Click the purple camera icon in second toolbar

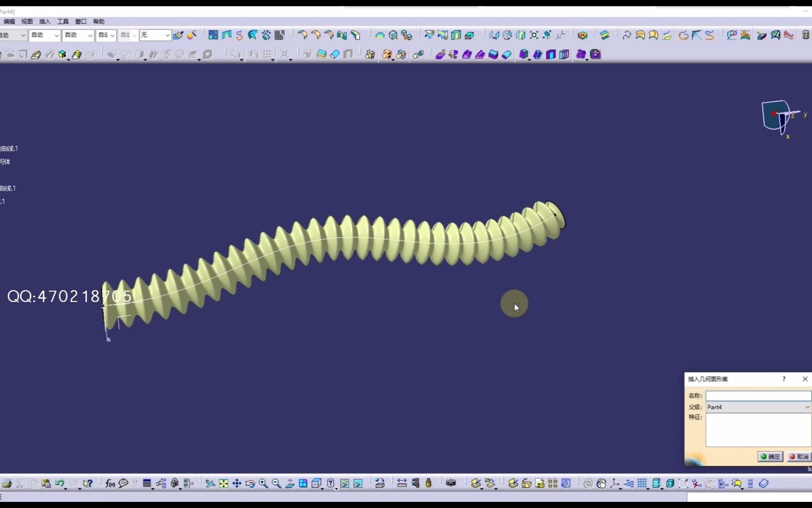pos(595,55)
